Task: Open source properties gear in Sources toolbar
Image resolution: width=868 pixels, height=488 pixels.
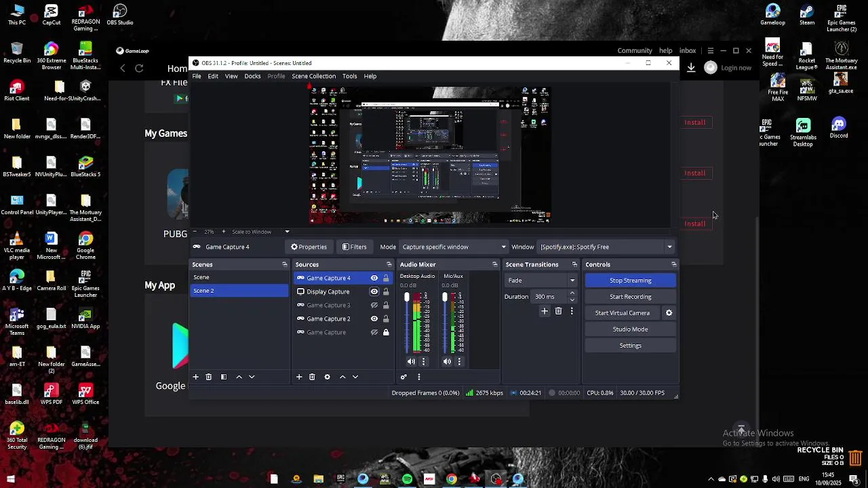Action: pos(327,377)
